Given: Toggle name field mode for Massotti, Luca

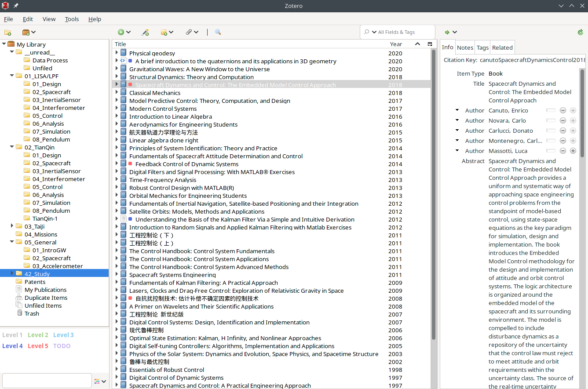Looking at the screenshot, I should click(551, 151).
